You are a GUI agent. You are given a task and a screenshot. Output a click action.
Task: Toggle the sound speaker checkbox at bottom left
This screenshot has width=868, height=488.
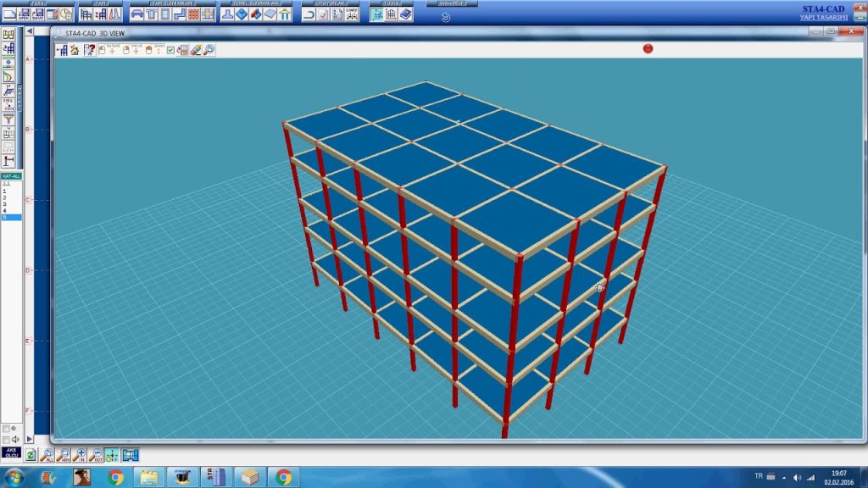point(7,439)
